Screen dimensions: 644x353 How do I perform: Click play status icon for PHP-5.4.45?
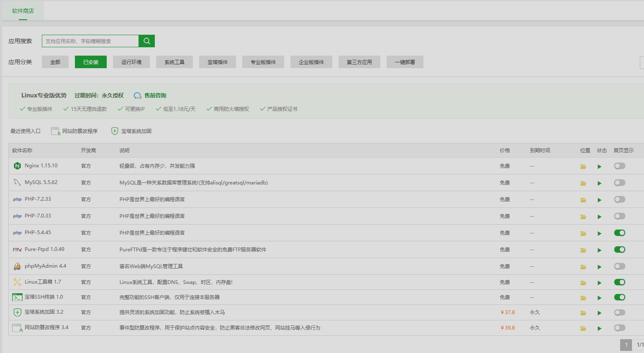pyautogui.click(x=600, y=233)
